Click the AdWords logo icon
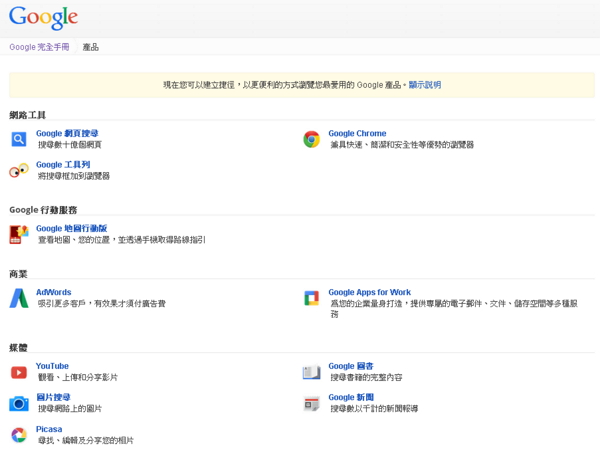 click(19, 298)
